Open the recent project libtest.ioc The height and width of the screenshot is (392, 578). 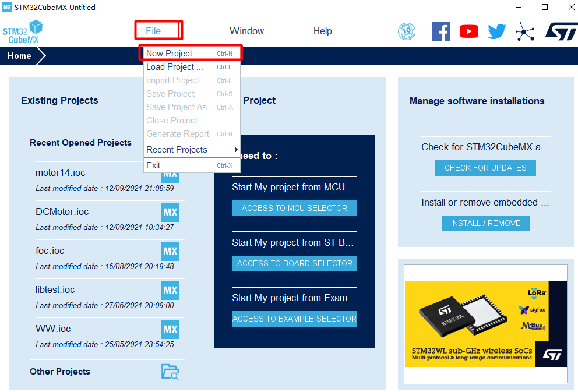[x=55, y=290]
